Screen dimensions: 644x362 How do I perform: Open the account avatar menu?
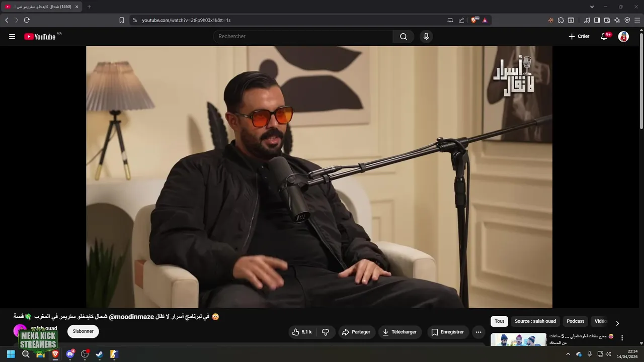click(623, 37)
